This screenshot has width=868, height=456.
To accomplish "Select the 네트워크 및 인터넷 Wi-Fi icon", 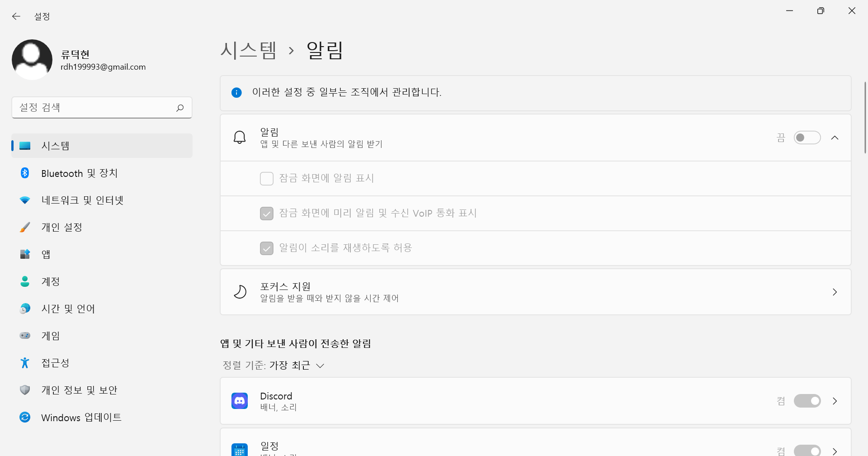I will click(25, 200).
